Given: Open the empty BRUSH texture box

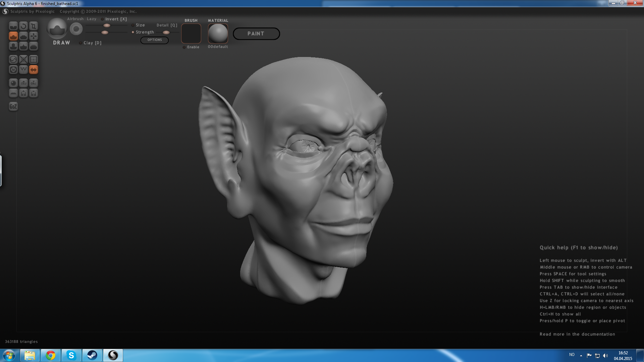Looking at the screenshot, I should 191,34.
